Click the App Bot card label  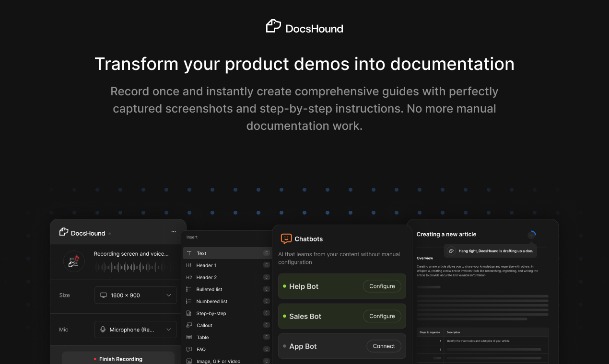303,346
